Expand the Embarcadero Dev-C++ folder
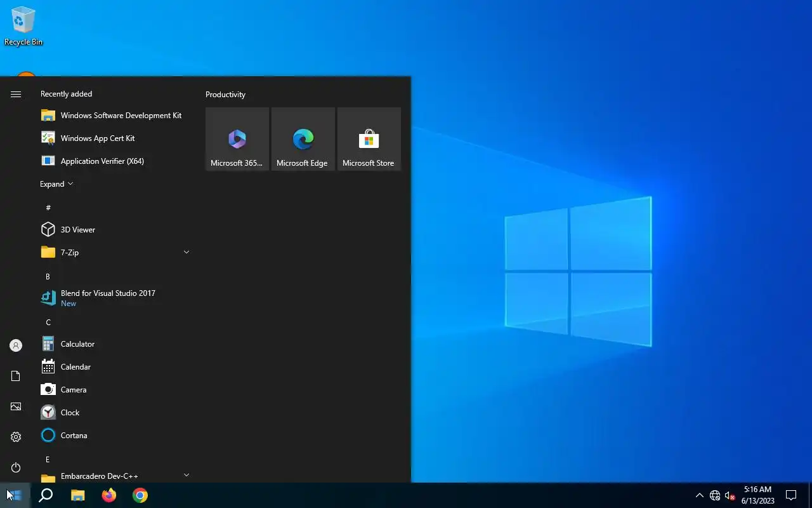The height and width of the screenshot is (508, 812). pos(115,476)
